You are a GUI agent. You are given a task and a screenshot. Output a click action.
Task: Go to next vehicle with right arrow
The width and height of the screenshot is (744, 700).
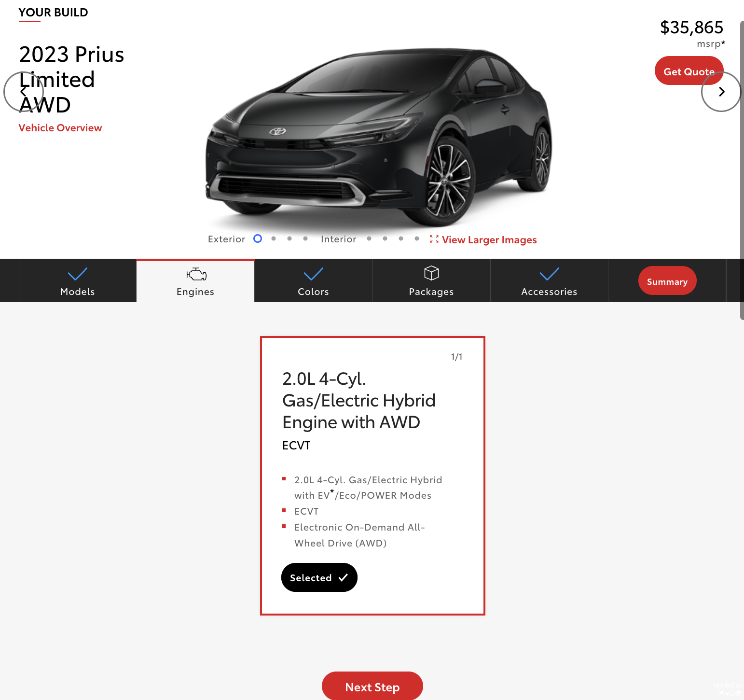(721, 92)
